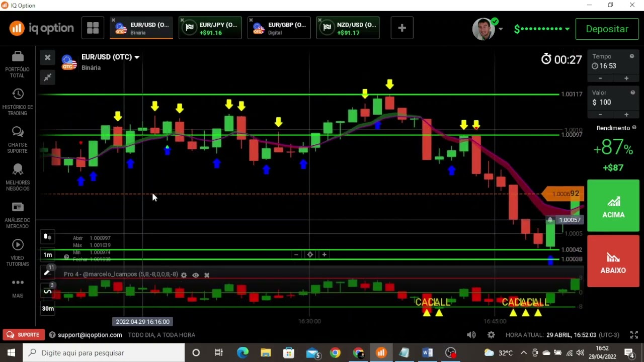Close the NZD/USD tab

pos(320,20)
